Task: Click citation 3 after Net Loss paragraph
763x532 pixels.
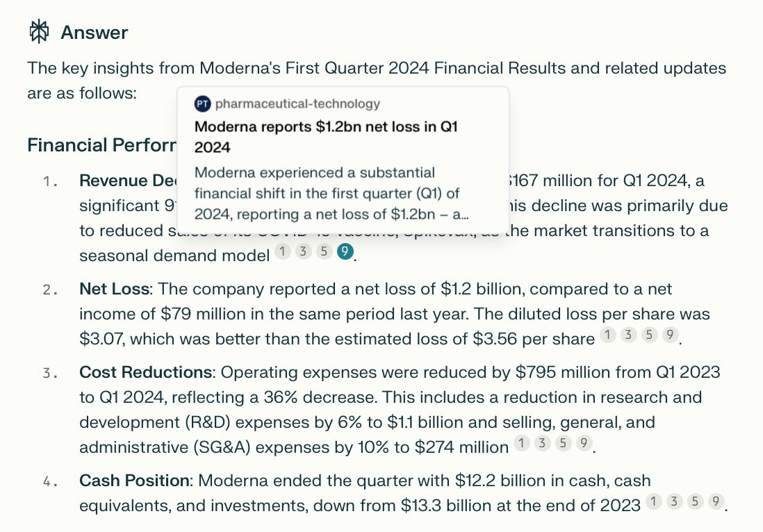Action: click(x=629, y=335)
